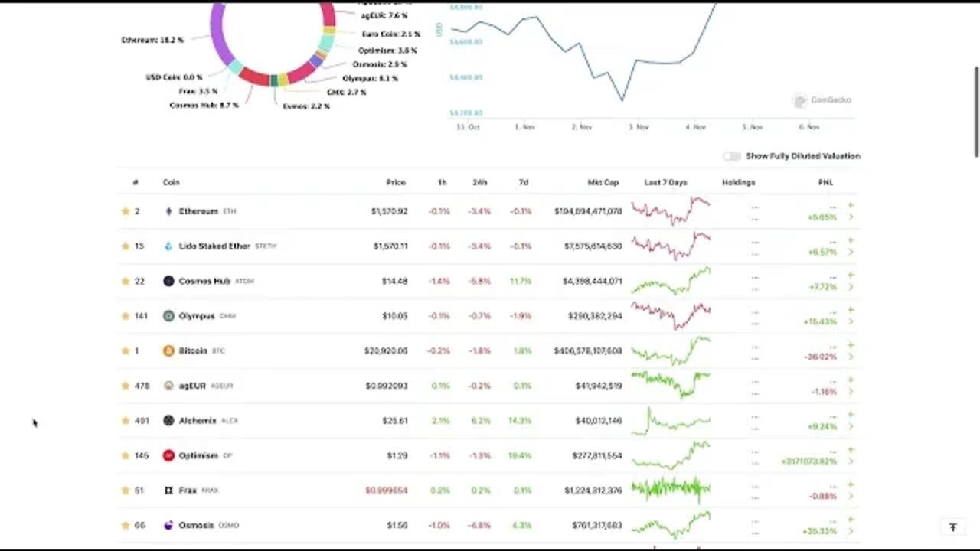980x551 pixels.
Task: Click the Bitcoin 7-day sparkline chart
Action: coord(671,350)
